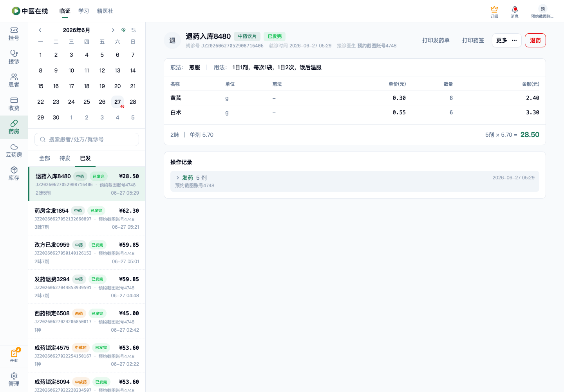
Task: Click the 白术 herb row name
Action: [x=176, y=112]
